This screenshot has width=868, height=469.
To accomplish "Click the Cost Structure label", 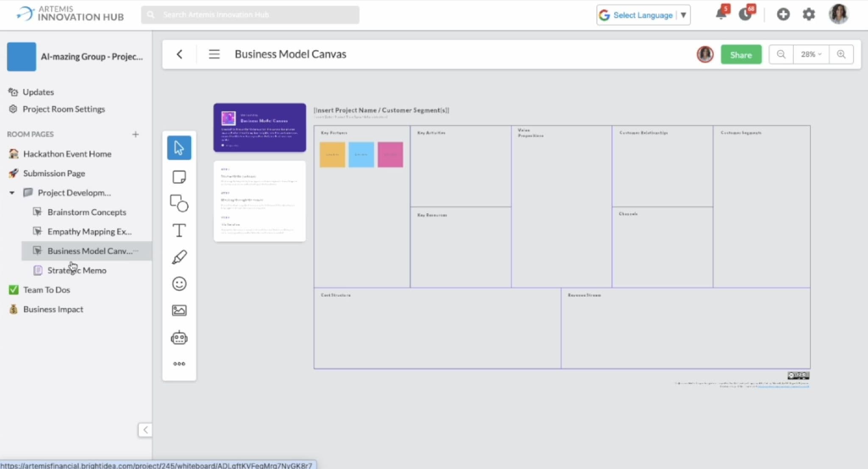I will pyautogui.click(x=336, y=295).
